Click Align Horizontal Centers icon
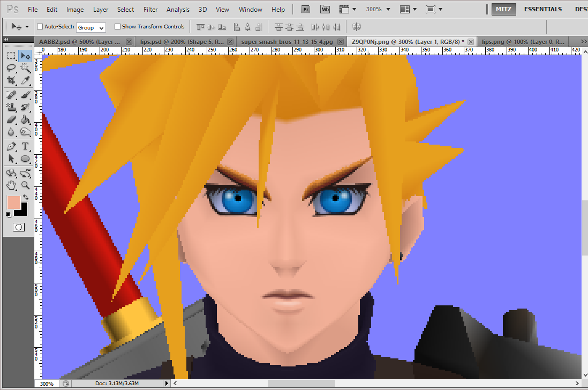The image size is (588, 390). click(x=247, y=27)
